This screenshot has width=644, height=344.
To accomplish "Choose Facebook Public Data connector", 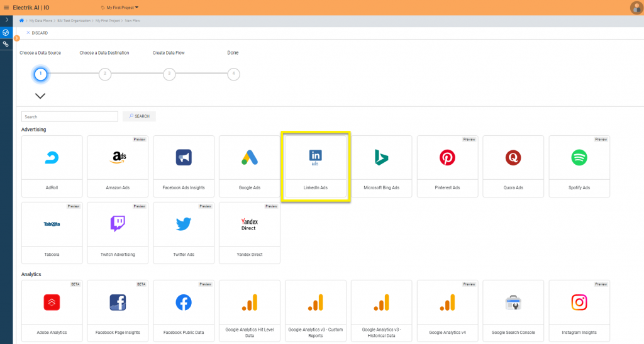I will pyautogui.click(x=184, y=311).
